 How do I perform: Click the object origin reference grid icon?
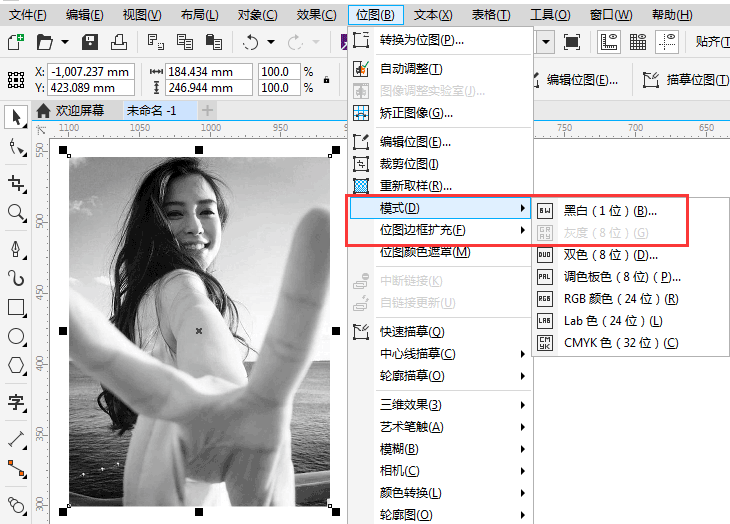(x=16, y=80)
